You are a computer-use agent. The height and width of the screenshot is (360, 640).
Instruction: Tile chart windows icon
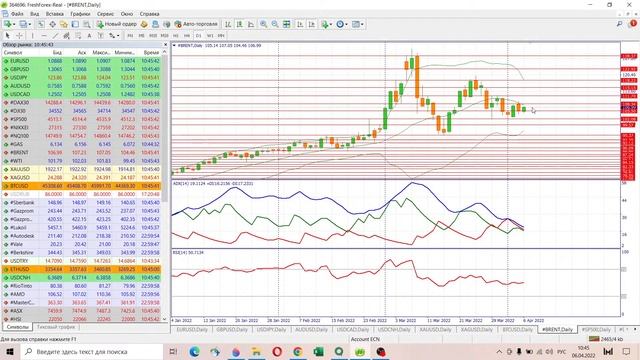tap(287, 24)
